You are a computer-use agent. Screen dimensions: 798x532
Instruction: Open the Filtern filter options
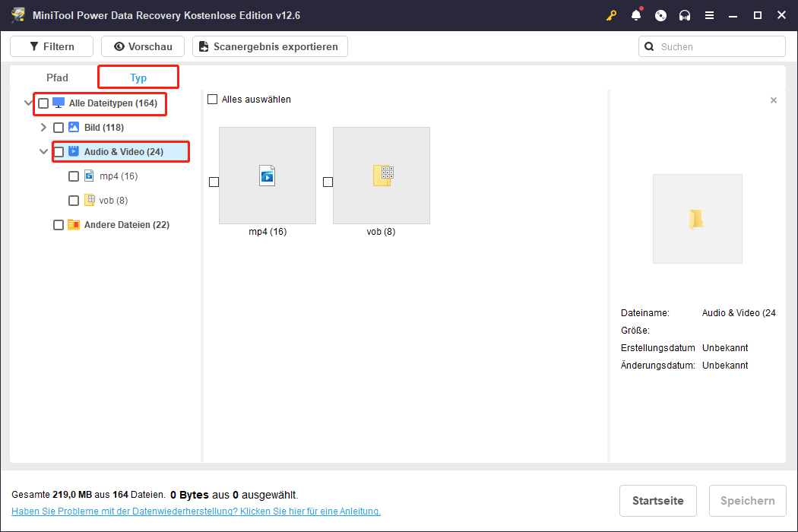point(52,46)
